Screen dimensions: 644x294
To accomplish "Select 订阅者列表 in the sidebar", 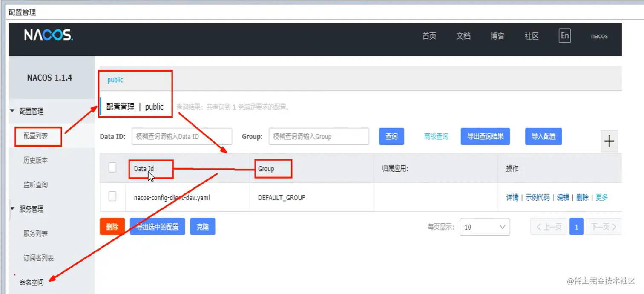I will [39, 258].
